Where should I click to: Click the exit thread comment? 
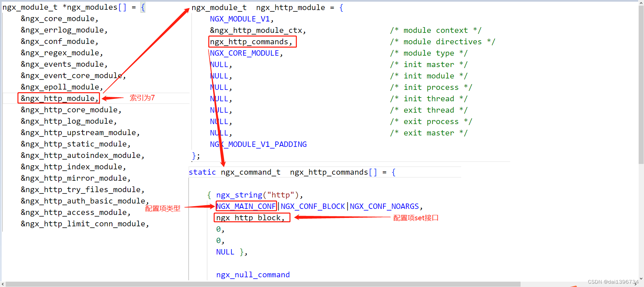[429, 110]
